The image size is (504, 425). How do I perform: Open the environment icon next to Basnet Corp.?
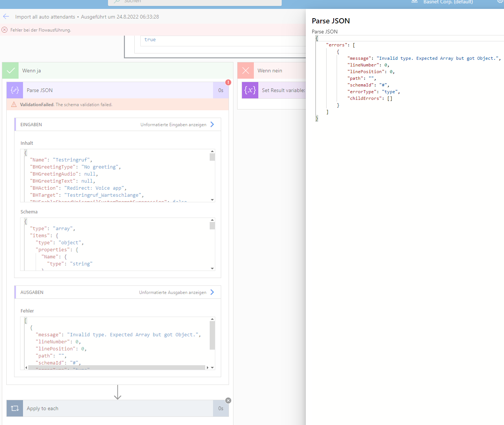click(415, 2)
